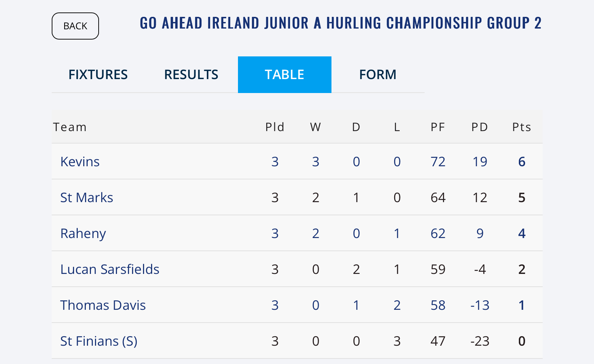Select the TABLE tab

pyautogui.click(x=285, y=75)
